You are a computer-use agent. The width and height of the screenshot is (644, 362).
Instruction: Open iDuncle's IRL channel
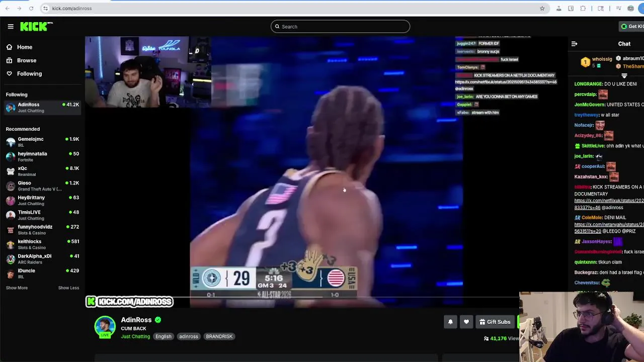(x=42, y=273)
